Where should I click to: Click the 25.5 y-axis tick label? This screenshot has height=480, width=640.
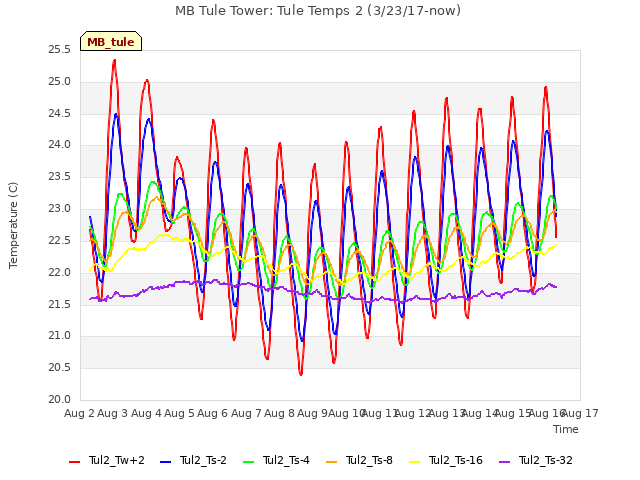[60, 50]
